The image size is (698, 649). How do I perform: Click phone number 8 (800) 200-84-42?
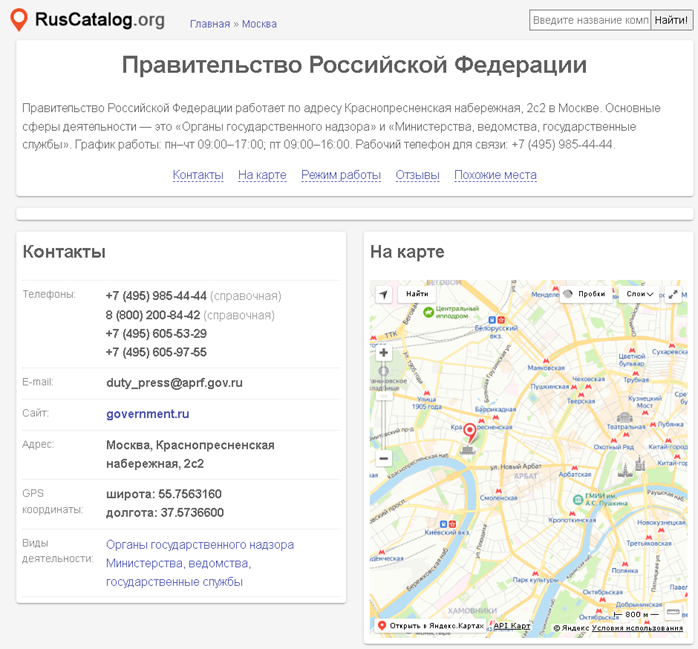(x=153, y=315)
